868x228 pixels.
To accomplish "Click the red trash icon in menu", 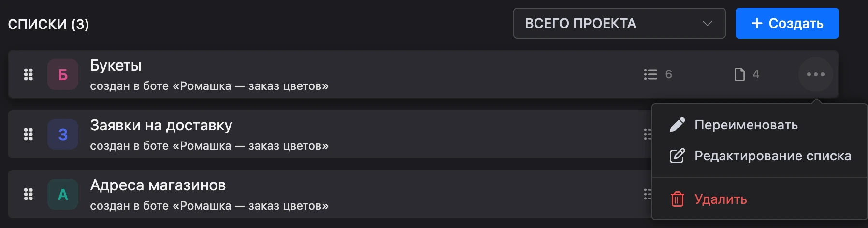I will (678, 199).
